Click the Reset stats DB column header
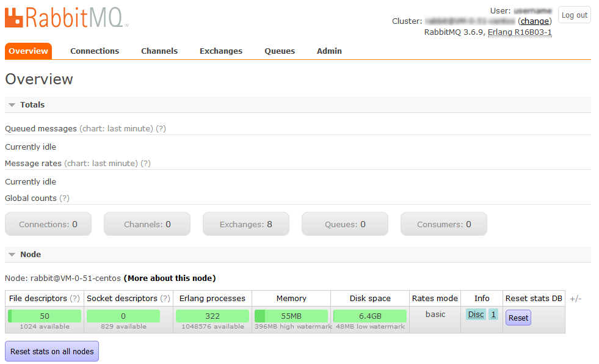Viewport: 599px width, 364px height. (x=534, y=299)
